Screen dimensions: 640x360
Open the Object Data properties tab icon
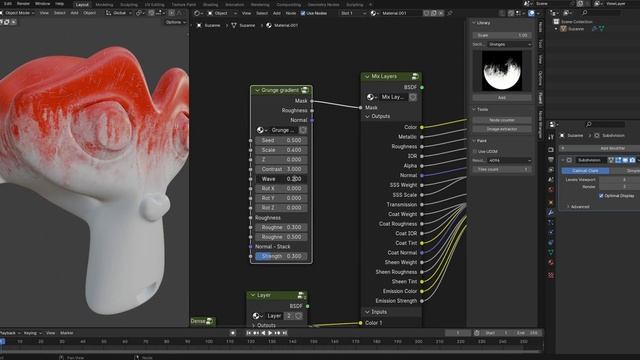click(x=551, y=253)
